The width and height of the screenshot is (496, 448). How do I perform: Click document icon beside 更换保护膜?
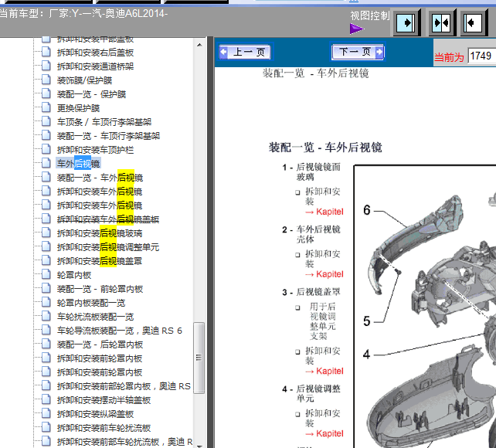click(x=46, y=107)
